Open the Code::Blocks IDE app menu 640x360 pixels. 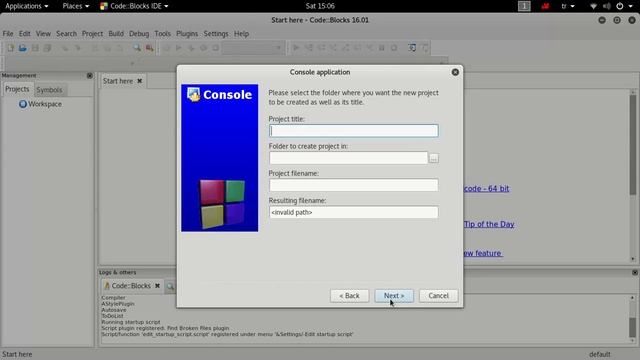[x=134, y=6]
